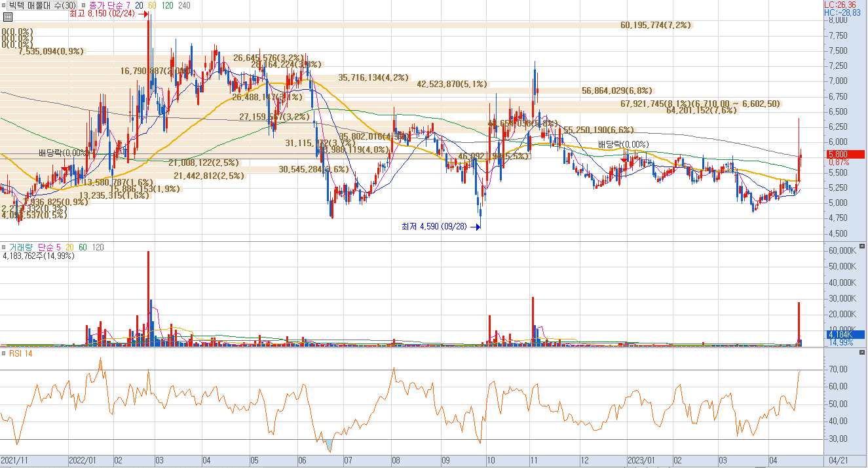868x468 pixels.
Task: Select the 42,523,870(5.1%) volume profile label
Action: pos(452,85)
